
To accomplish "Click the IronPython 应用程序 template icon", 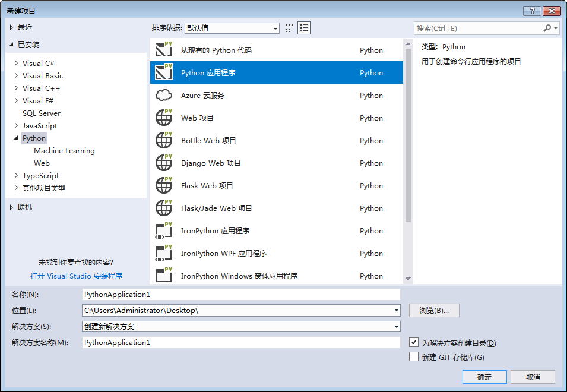I will [164, 230].
